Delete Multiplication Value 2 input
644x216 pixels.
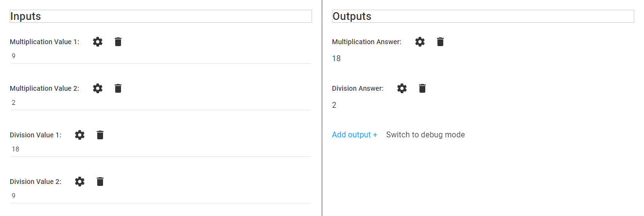(118, 88)
